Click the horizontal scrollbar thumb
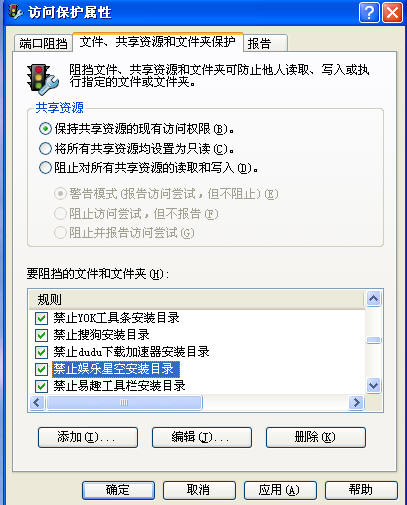Screen dimensions: 407x505 124,402
